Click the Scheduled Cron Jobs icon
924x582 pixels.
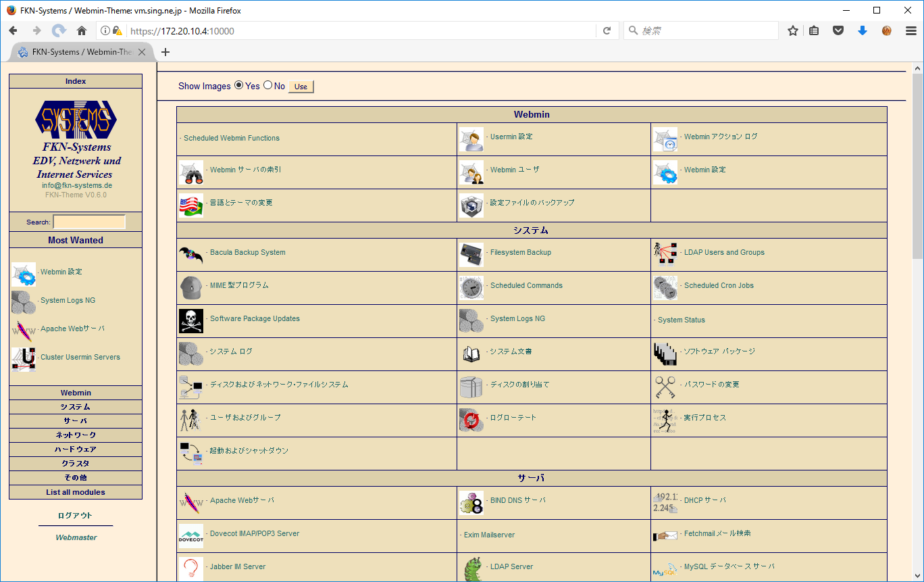tap(665, 288)
